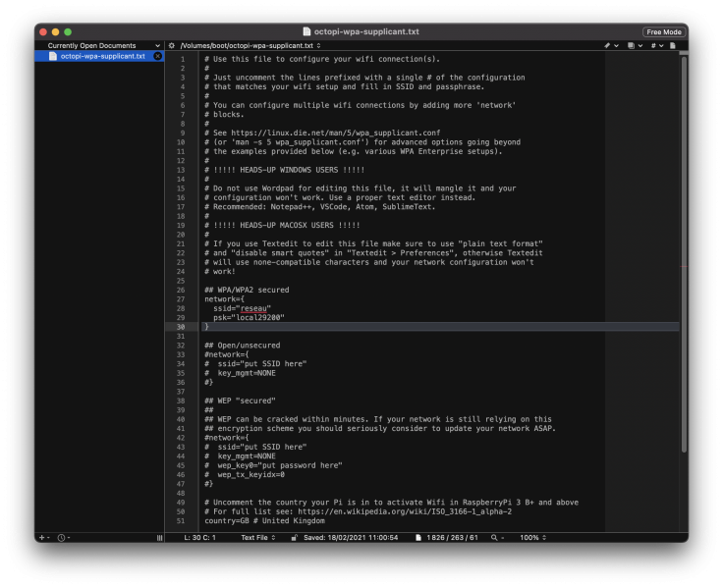Click the document proxy icon in navigation bar
Image resolution: width=723 pixels, height=588 pixels.
click(x=673, y=45)
